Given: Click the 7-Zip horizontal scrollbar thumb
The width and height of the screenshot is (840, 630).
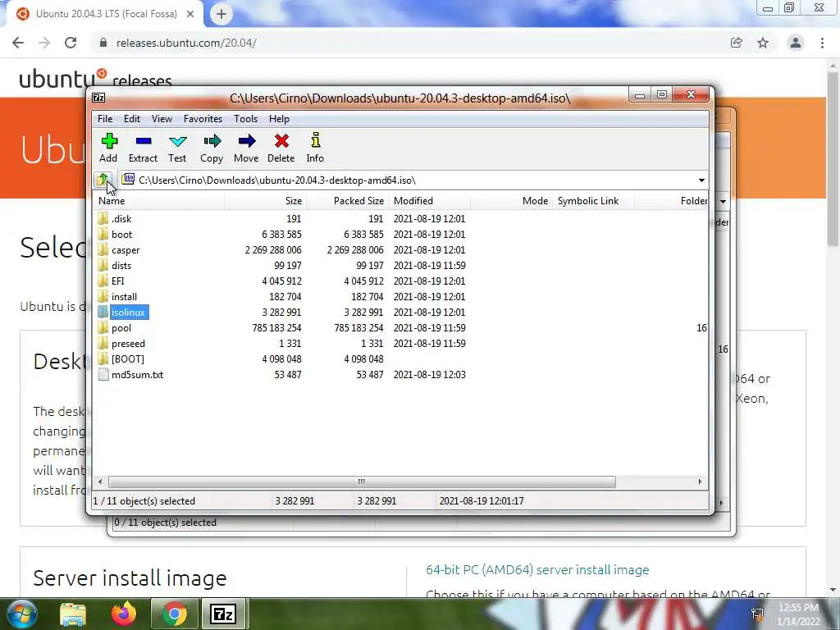Looking at the screenshot, I should [362, 482].
